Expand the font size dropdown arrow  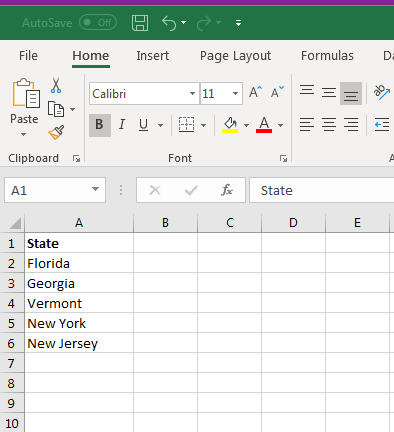point(236,94)
